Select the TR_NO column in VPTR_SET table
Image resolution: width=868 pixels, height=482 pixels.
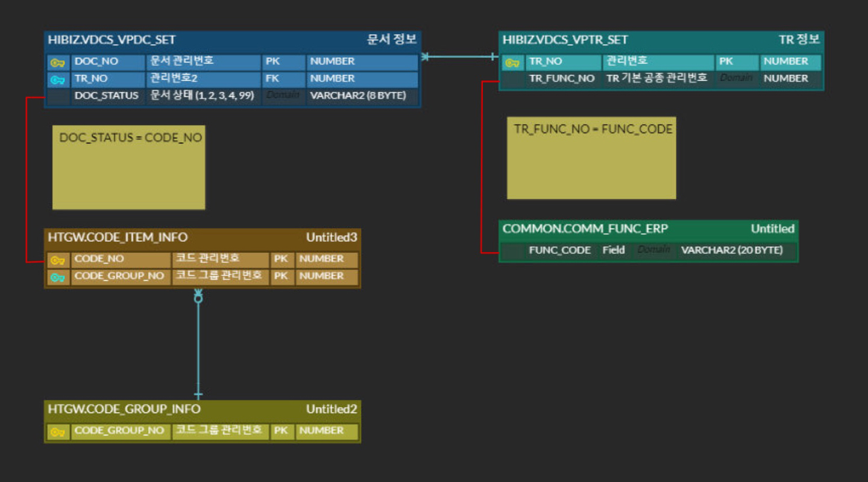[546, 62]
